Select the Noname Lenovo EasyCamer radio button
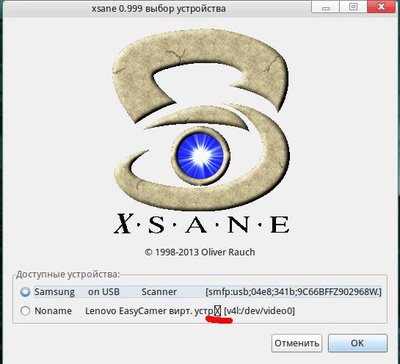The height and width of the screenshot is (364, 400). 25,311
